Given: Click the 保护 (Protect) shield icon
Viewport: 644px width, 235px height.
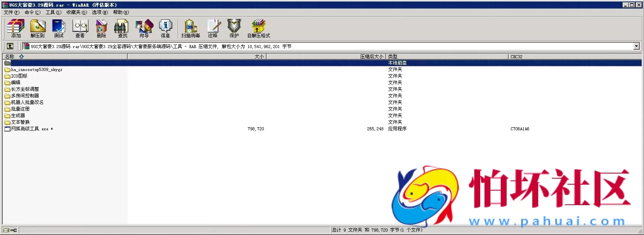Looking at the screenshot, I should (x=234, y=28).
